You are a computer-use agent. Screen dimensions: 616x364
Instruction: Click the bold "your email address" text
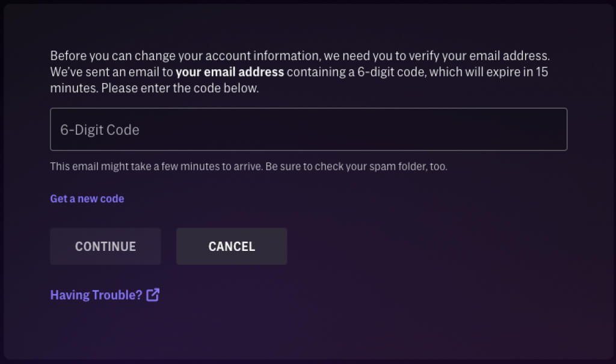229,73
